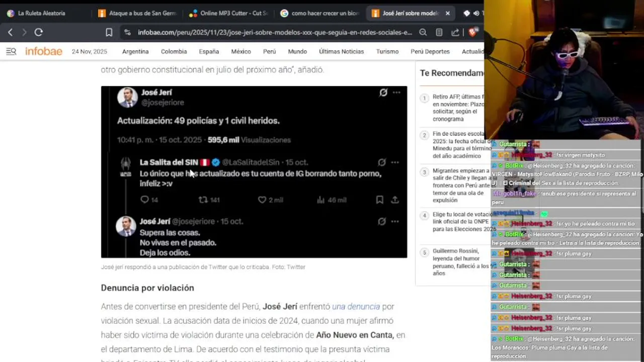The width and height of the screenshot is (644, 362).
Task: Click three-dots menu on La Salita del SIN tweet
Action: pos(395,162)
